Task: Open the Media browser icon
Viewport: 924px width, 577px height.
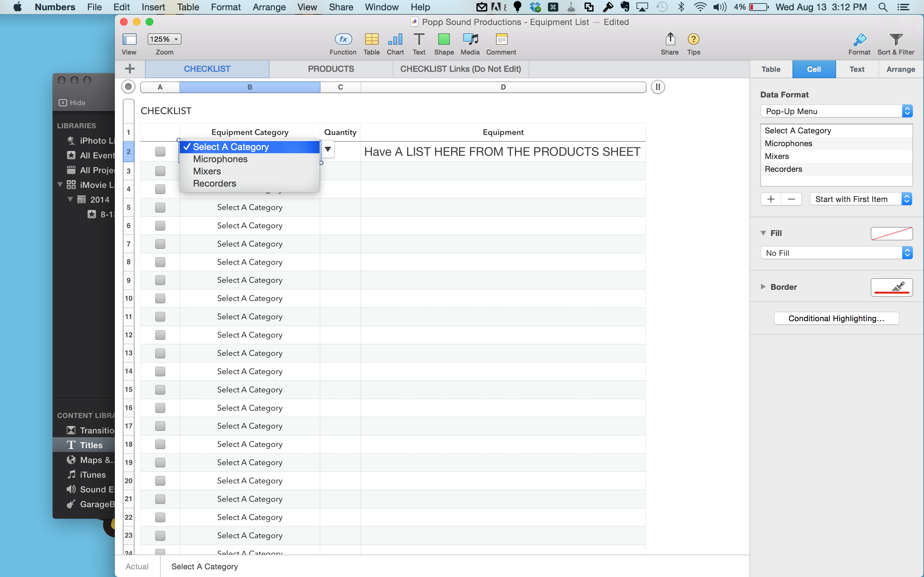Action: tap(470, 39)
